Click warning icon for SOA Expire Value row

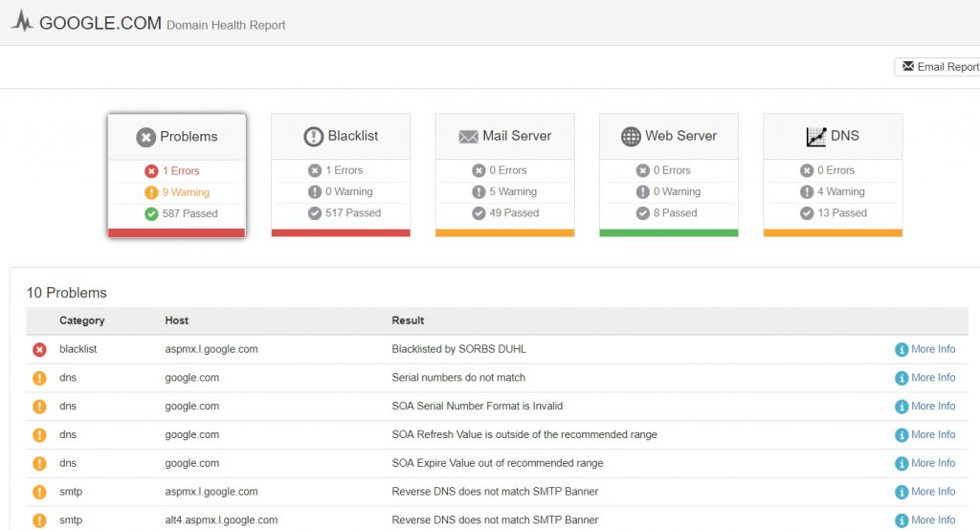pyautogui.click(x=39, y=464)
